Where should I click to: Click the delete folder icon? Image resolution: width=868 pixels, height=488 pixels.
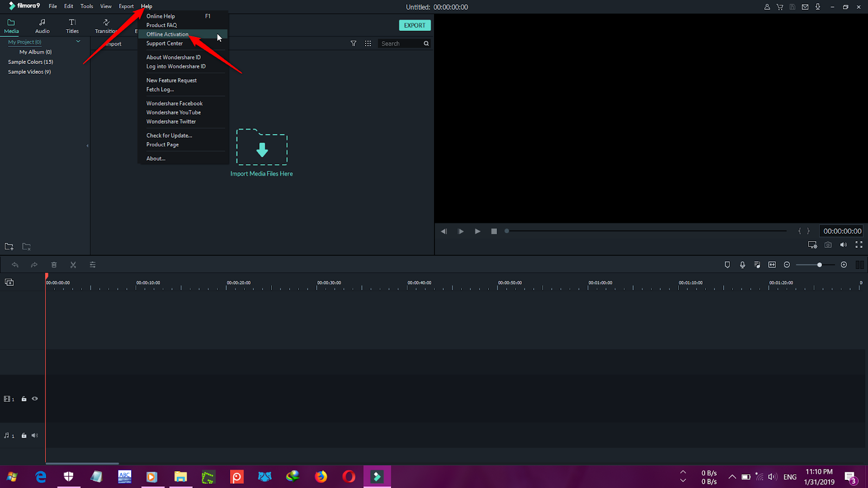click(26, 247)
